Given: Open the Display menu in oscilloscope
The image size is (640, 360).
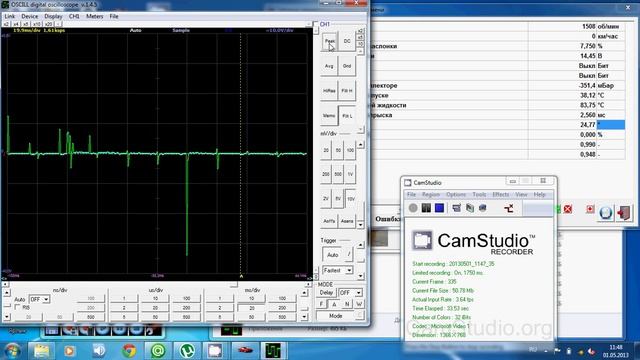Looking at the screenshot, I should coord(53,16).
